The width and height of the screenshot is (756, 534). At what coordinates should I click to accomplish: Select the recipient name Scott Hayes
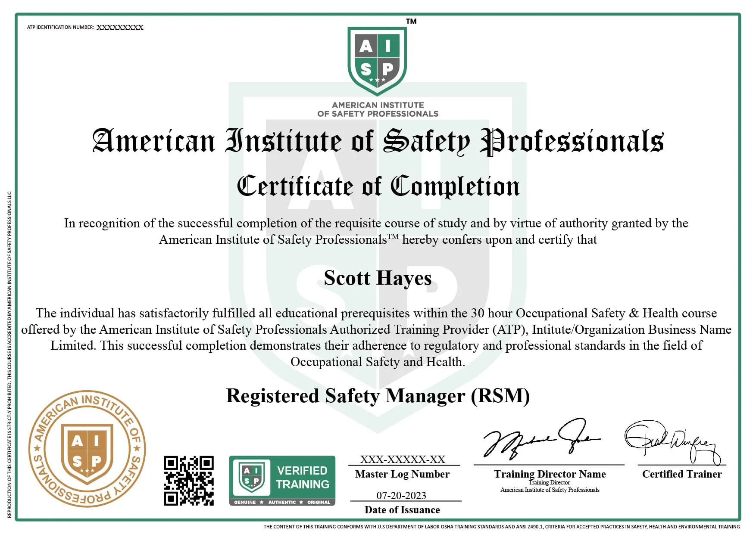click(x=378, y=279)
